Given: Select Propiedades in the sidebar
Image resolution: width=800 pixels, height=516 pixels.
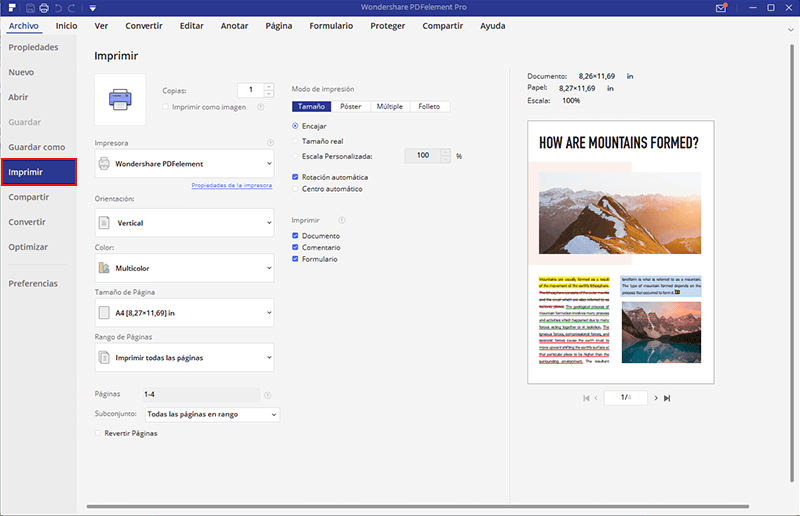Looking at the screenshot, I should coord(33,47).
